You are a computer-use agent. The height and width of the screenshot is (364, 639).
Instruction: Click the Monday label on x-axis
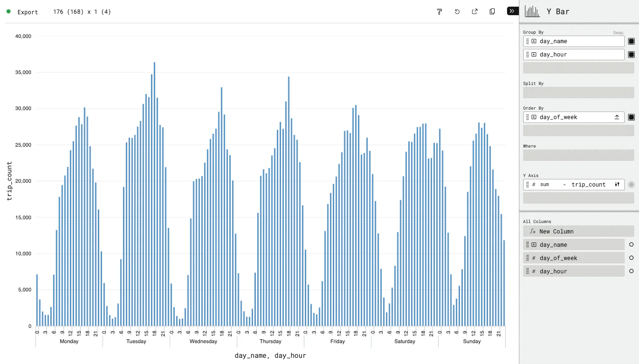tap(69, 341)
